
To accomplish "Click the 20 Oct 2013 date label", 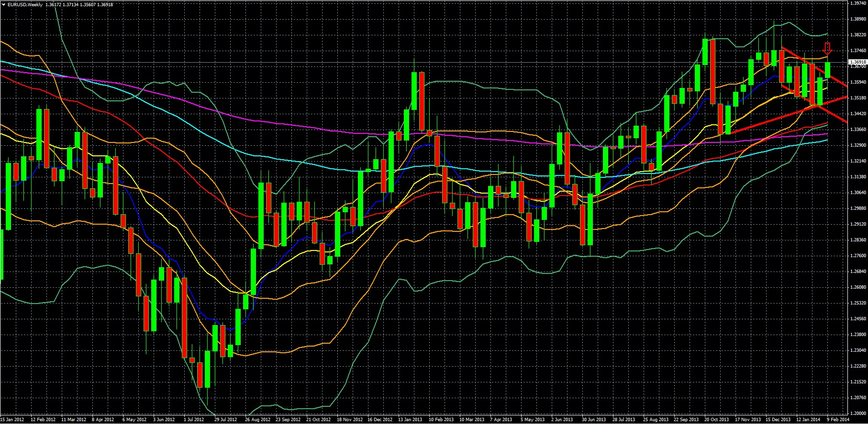I will [716, 420].
